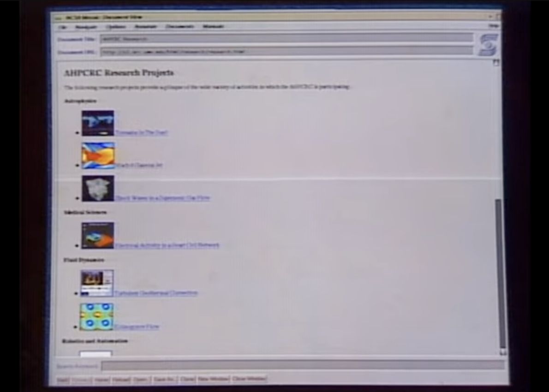This screenshot has height=392, width=549.
Task: Click the Close Window button
Action: (x=249, y=379)
